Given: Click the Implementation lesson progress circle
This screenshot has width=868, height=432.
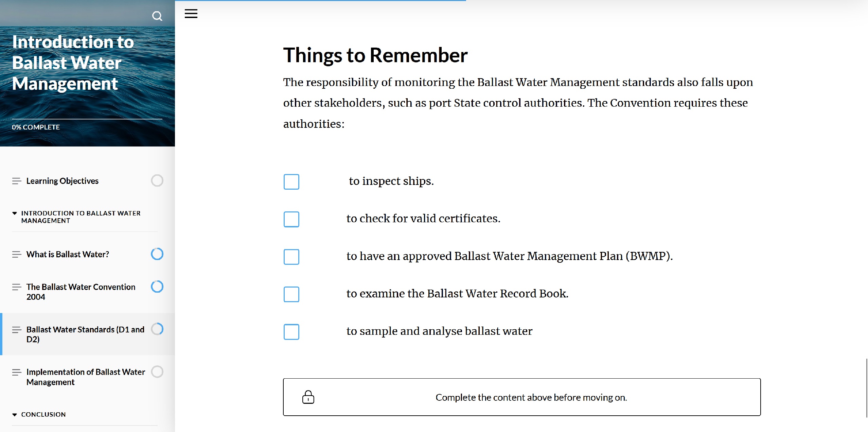Looking at the screenshot, I should [157, 371].
